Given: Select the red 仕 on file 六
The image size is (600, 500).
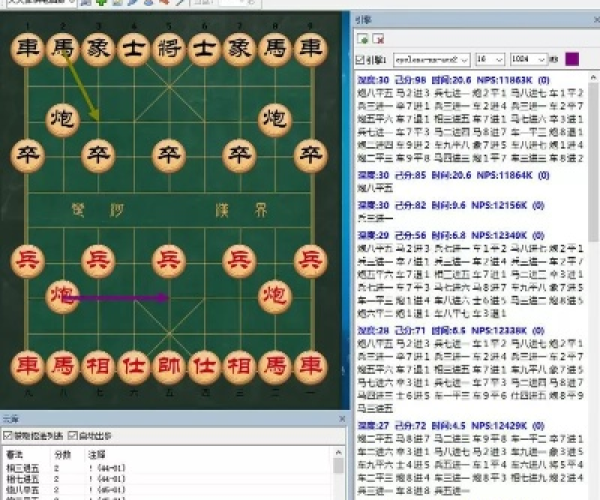Looking at the screenshot, I should point(134,367).
